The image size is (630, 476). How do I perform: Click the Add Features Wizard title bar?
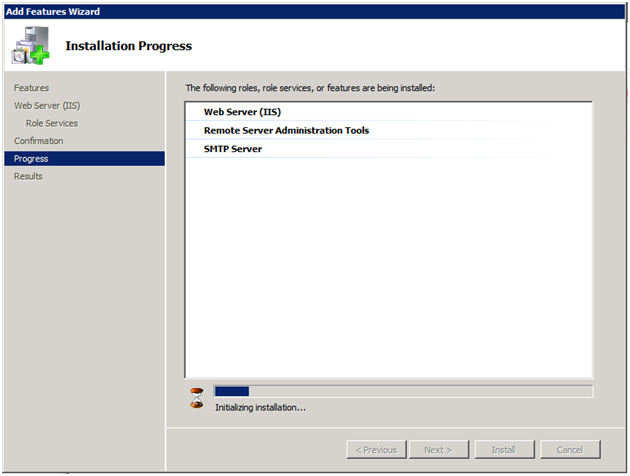[315, 12]
